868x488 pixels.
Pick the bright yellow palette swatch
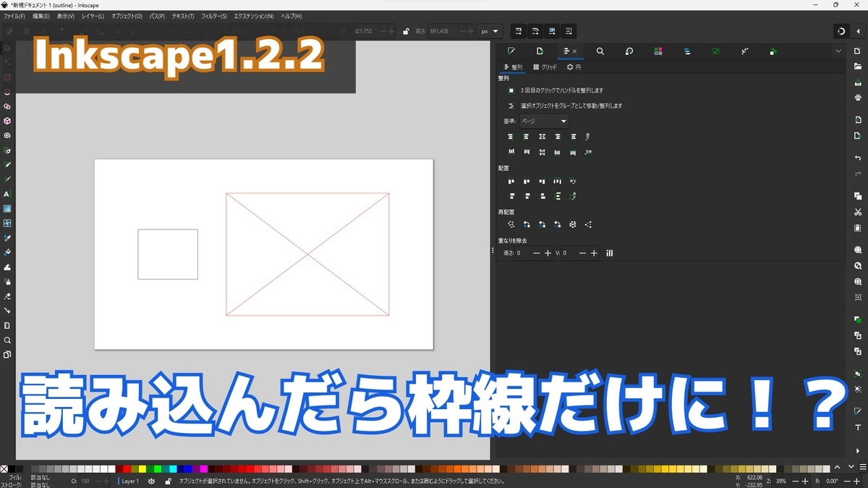[142, 468]
